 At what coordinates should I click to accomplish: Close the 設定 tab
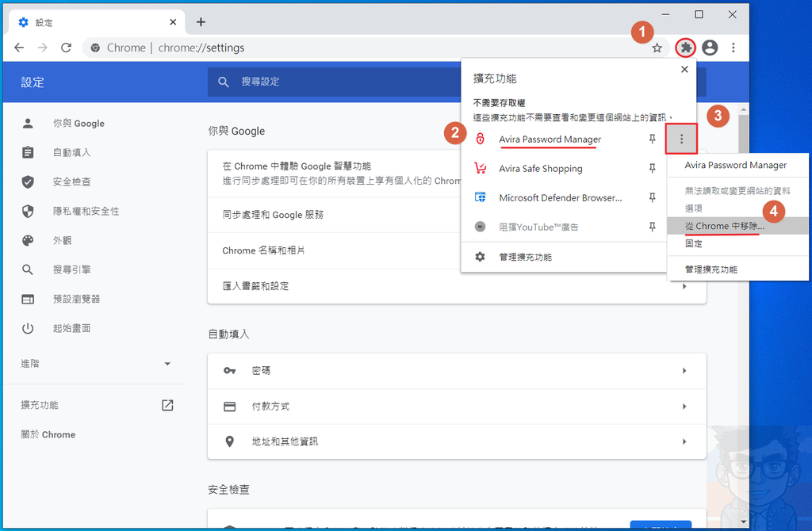click(x=173, y=21)
